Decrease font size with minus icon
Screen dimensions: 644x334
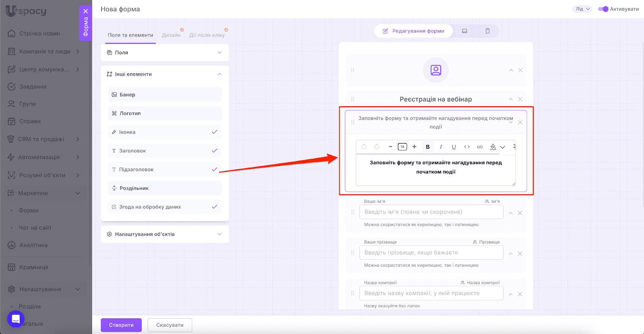click(390, 147)
